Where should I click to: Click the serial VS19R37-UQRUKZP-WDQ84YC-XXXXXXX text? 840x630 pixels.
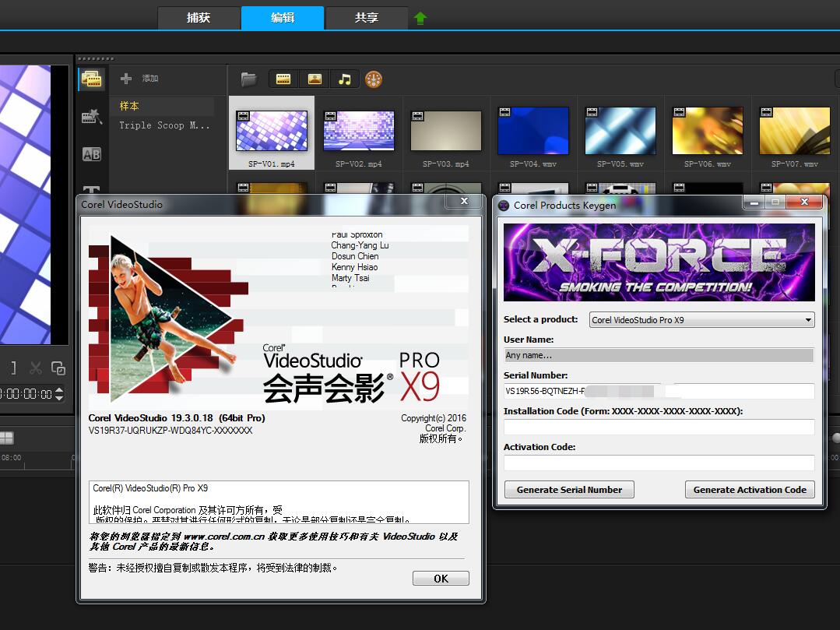170,431
